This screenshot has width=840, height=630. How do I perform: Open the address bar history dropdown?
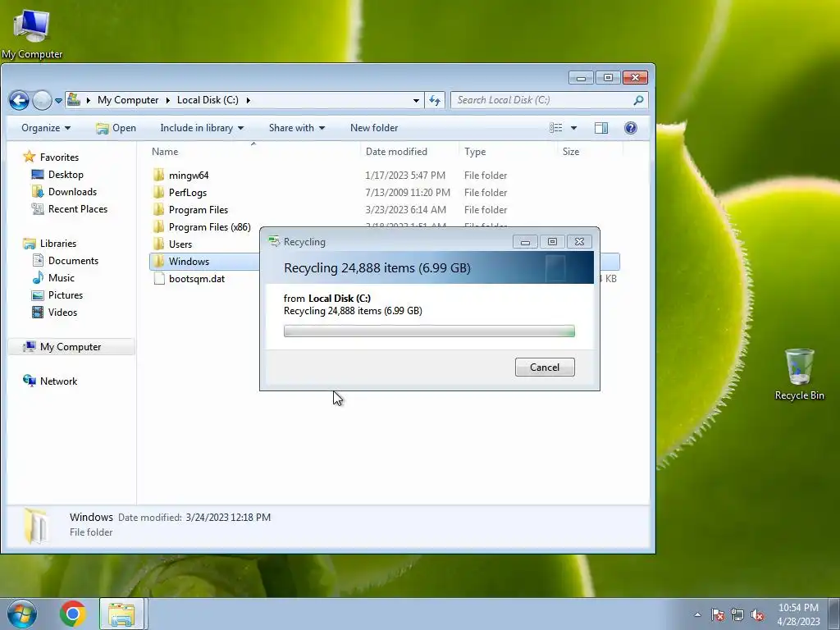click(416, 100)
